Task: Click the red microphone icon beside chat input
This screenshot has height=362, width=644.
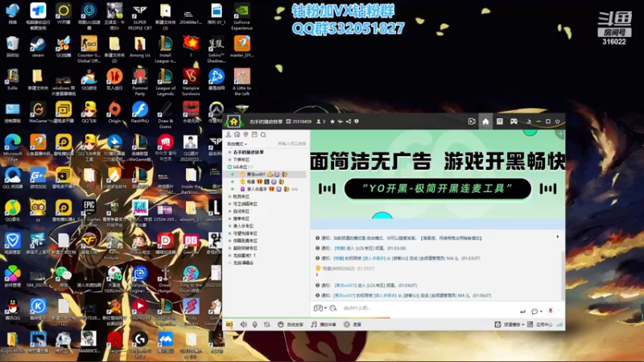Action: (551, 311)
